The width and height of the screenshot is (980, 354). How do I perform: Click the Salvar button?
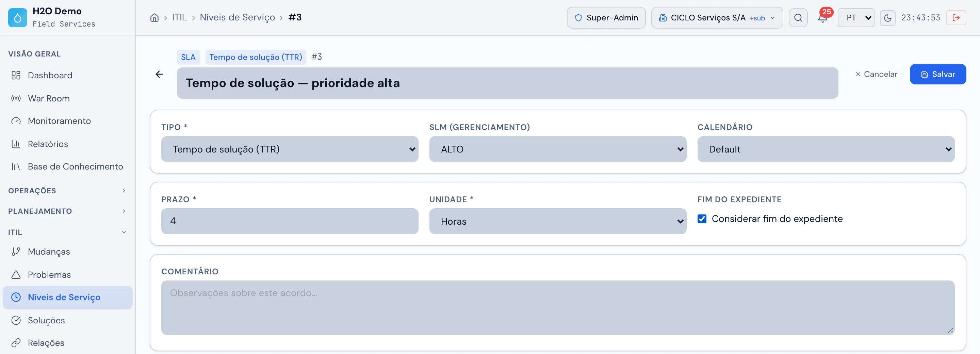pyautogui.click(x=938, y=74)
